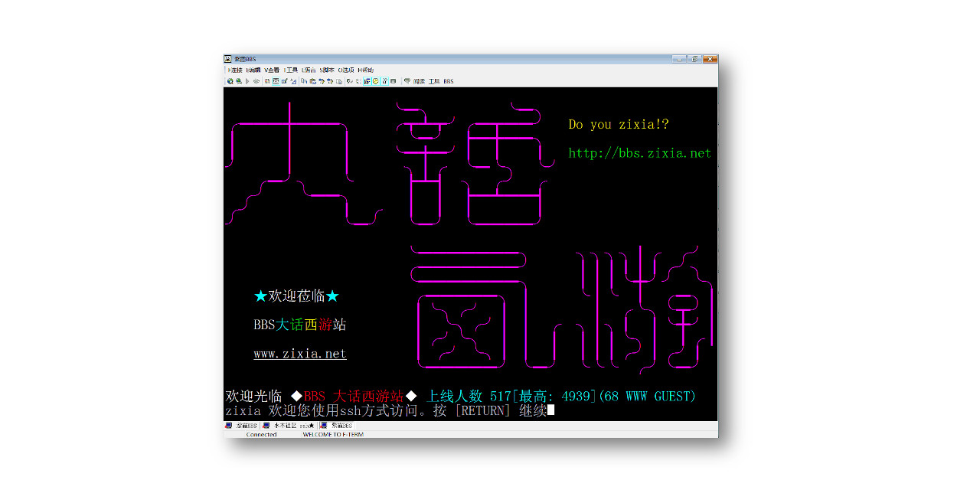Screen dimensions: 980x490
Task: Open the T工具 menu
Action: pyautogui.click(x=291, y=70)
